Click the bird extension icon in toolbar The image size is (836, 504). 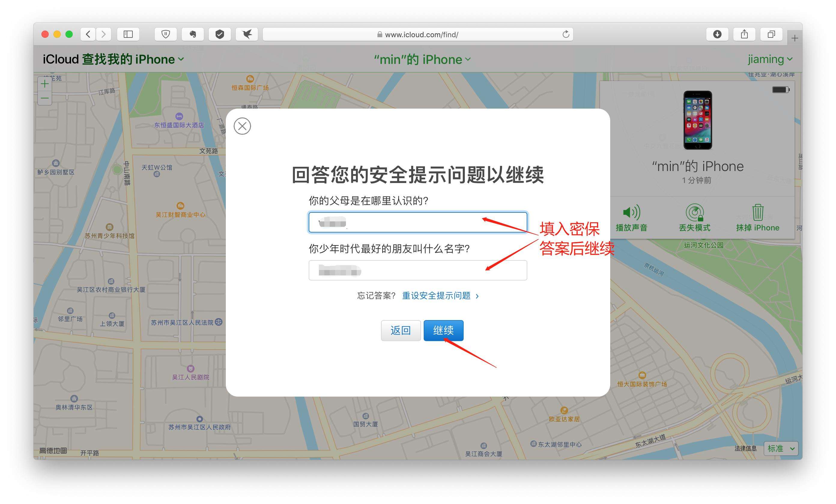click(247, 34)
